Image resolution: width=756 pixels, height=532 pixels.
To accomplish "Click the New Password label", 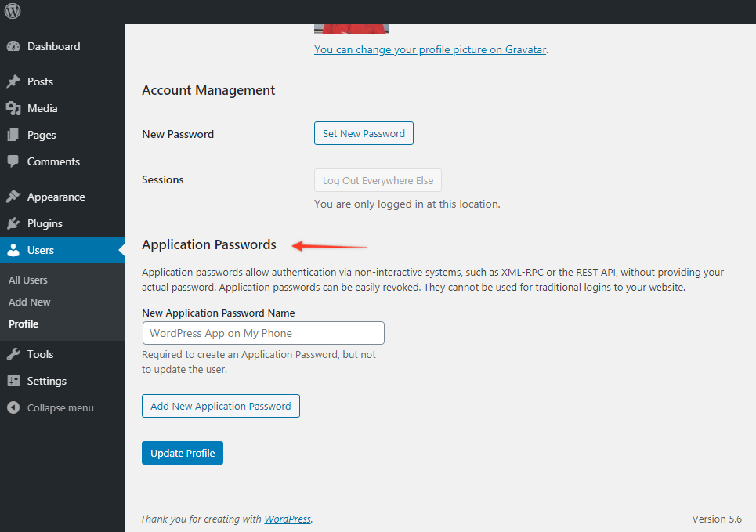I will click(x=178, y=134).
